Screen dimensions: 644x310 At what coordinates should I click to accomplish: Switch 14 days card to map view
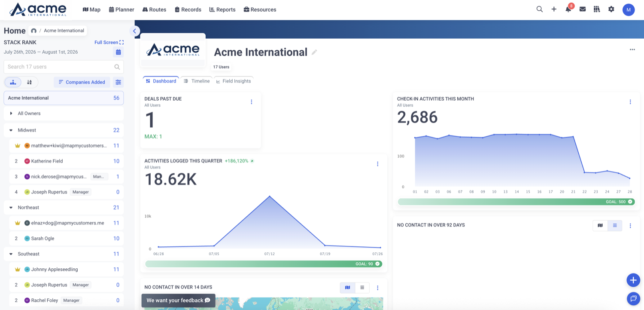348,288
